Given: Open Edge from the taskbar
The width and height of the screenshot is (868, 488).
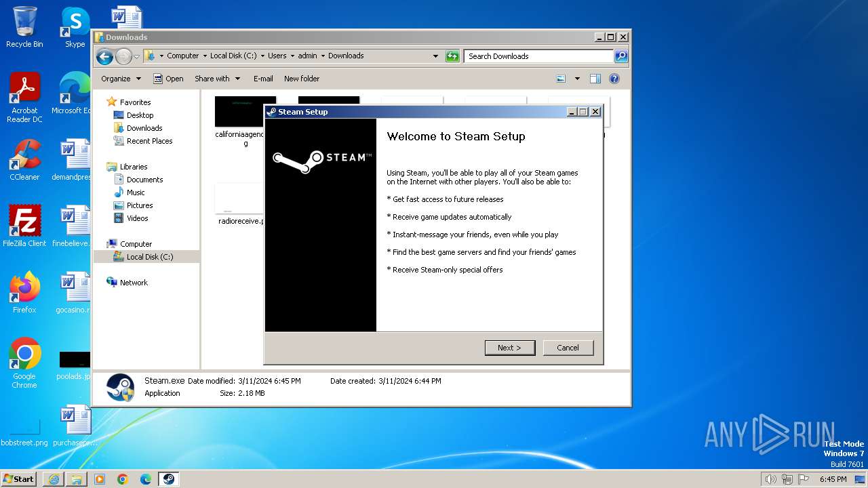Looking at the screenshot, I should click(x=146, y=479).
